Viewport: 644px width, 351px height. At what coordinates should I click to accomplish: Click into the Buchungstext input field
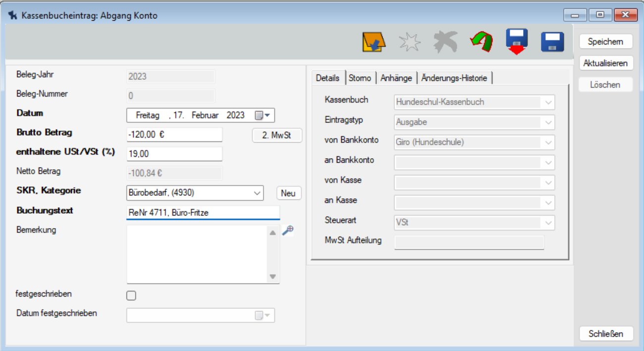point(203,213)
